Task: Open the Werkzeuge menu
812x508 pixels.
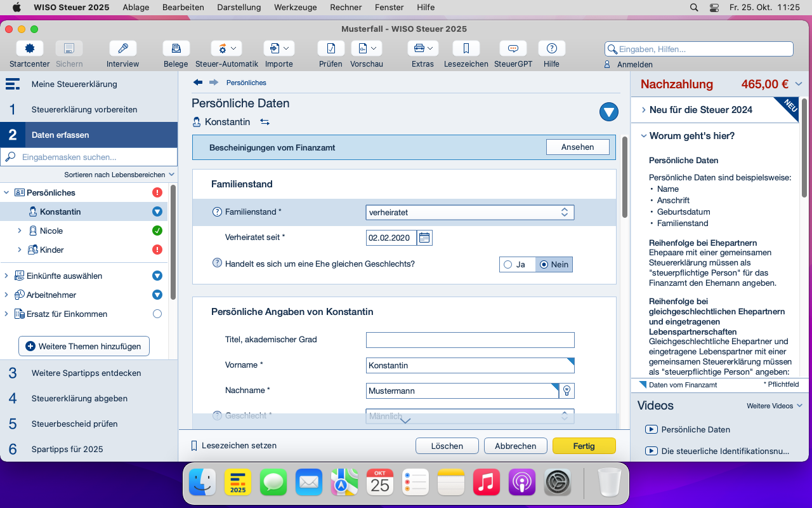Action: (x=295, y=8)
